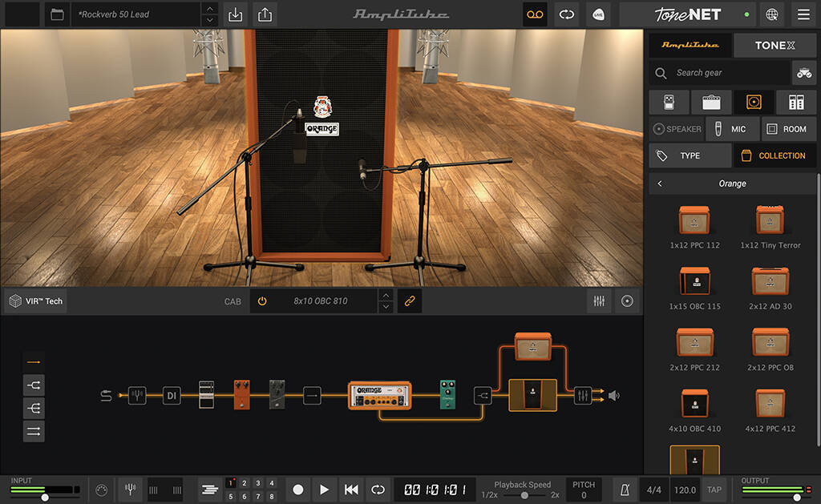Image resolution: width=821 pixels, height=504 pixels.
Task: Switch to ROOM microphone view
Action: (788, 129)
